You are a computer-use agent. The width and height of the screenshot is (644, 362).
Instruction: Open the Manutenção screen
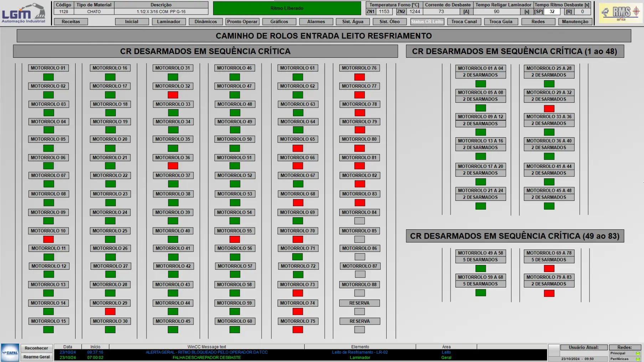click(575, 22)
